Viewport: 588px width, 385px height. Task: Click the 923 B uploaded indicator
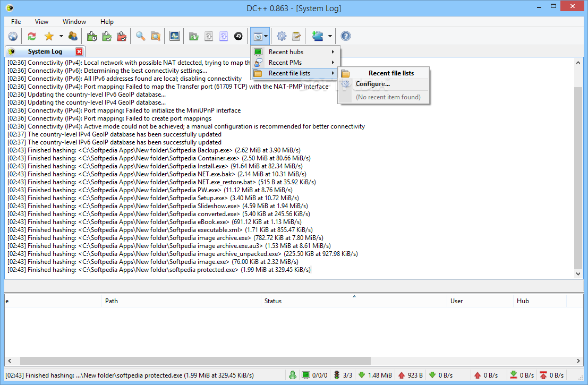(411, 375)
